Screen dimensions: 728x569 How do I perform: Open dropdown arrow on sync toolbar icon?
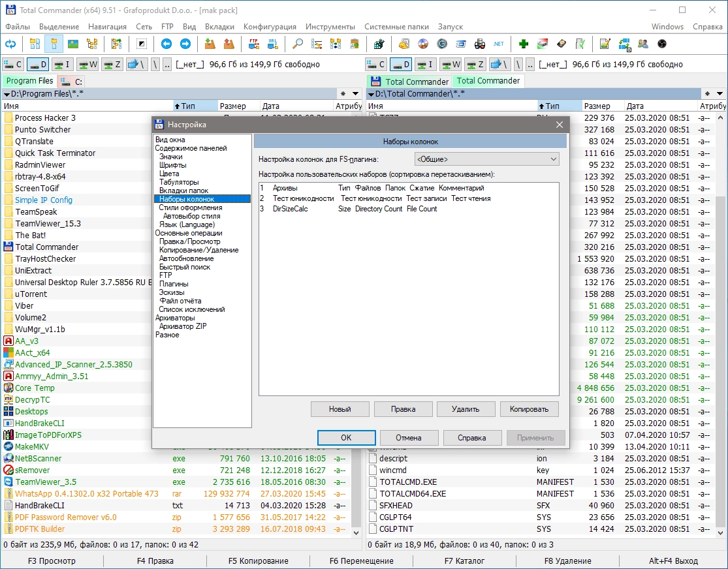[x=629, y=49]
